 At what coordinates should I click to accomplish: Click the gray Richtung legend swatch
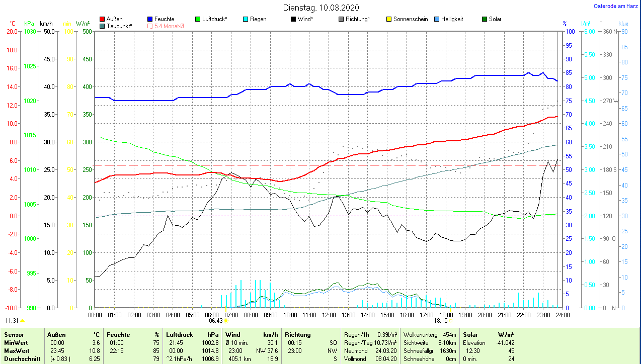[341, 19]
